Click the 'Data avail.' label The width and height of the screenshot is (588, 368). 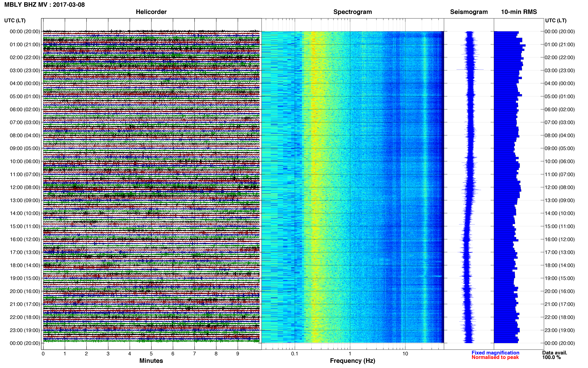(555, 353)
